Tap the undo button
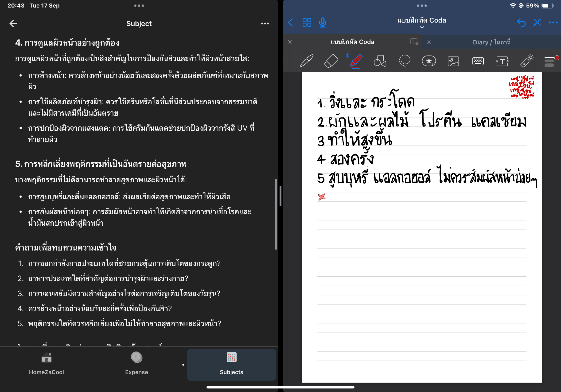 [x=522, y=23]
